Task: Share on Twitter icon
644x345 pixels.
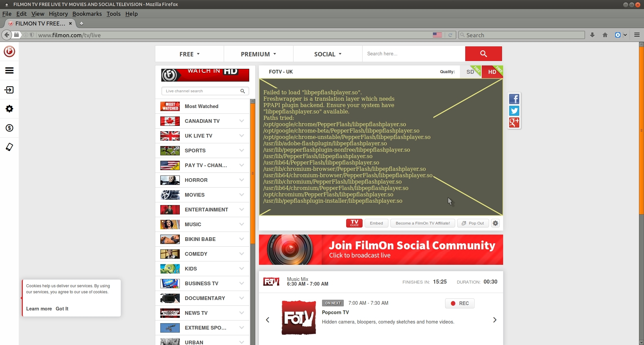Action: [514, 111]
